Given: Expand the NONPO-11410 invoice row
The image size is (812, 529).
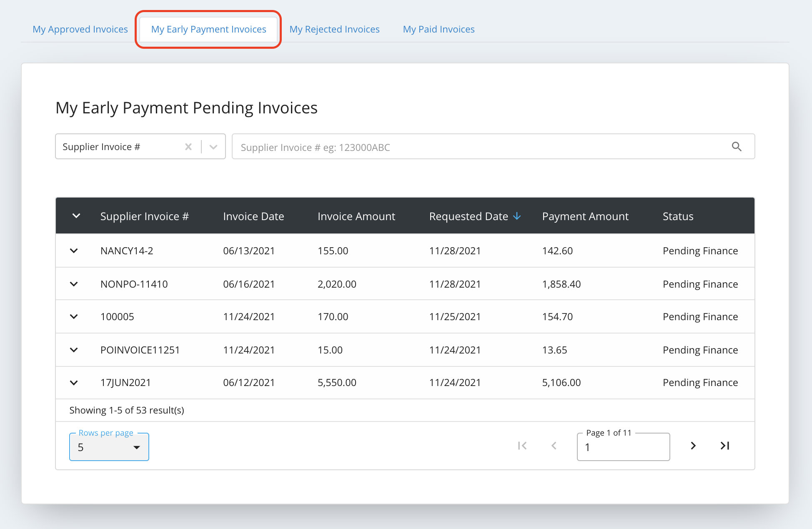Looking at the screenshot, I should [x=74, y=284].
